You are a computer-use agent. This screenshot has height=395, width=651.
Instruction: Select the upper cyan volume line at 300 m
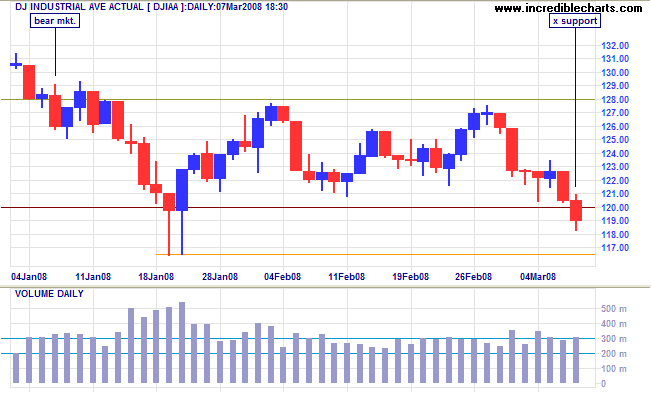coord(298,339)
